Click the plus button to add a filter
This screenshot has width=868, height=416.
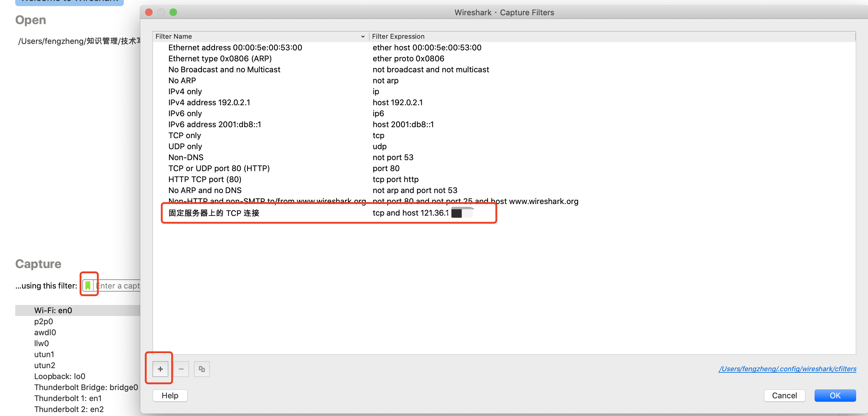click(160, 369)
